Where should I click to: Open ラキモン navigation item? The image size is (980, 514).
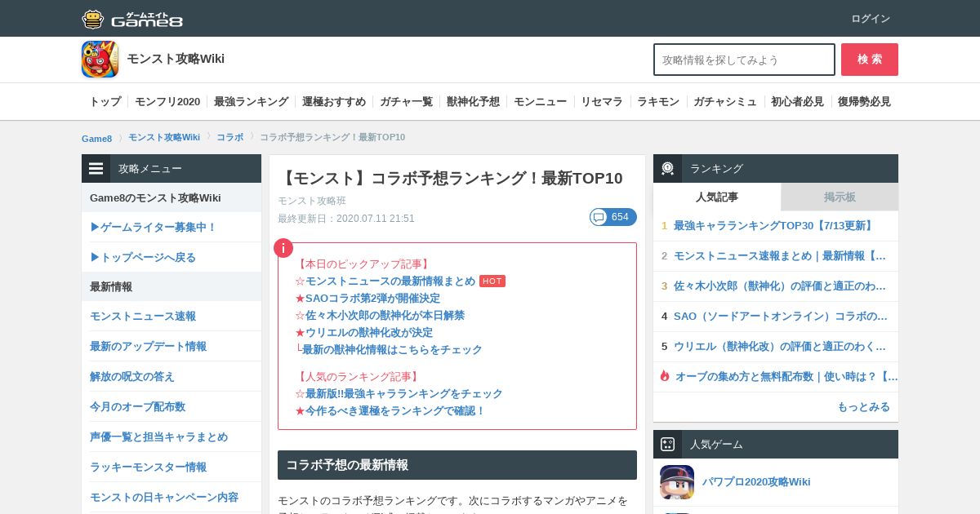(x=658, y=102)
